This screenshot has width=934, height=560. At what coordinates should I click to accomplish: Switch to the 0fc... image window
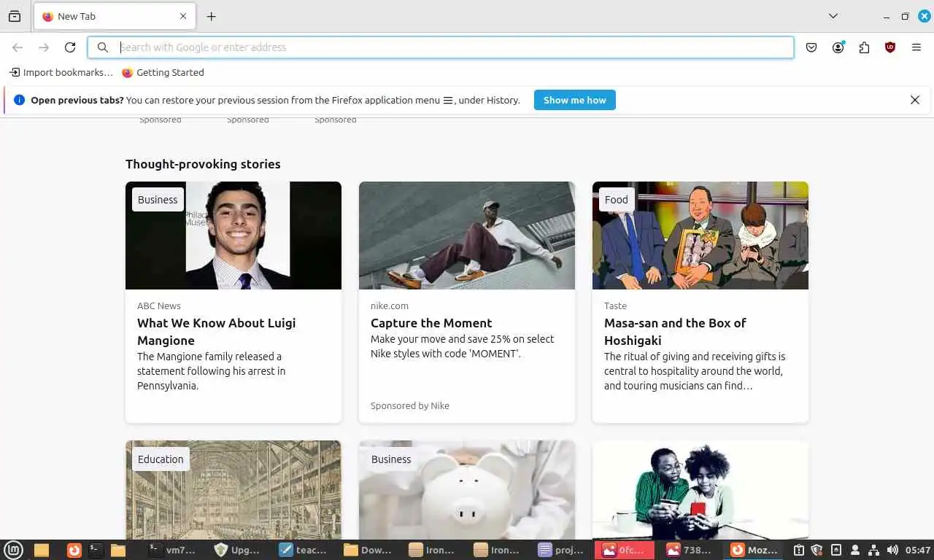(x=625, y=550)
